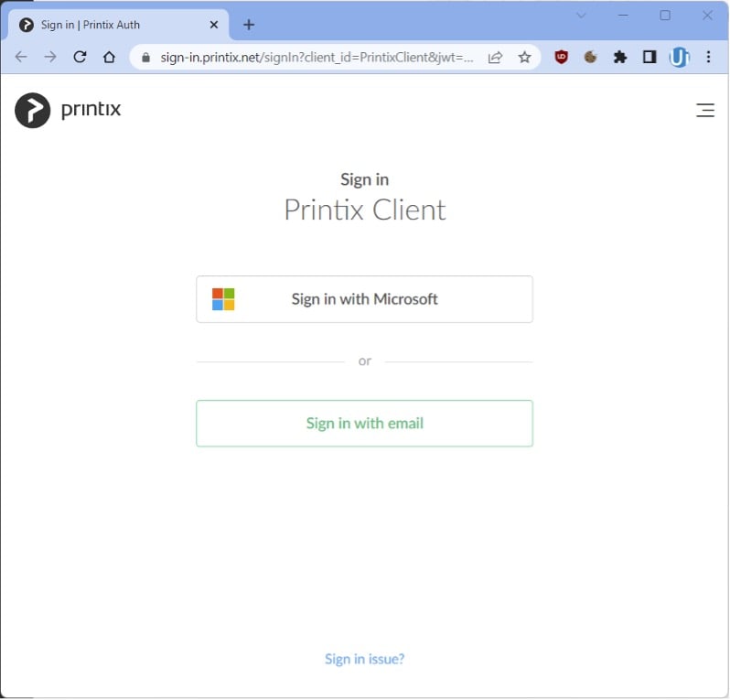
Task: Select the Sign in | Printix Auth tab
Action: click(x=118, y=25)
